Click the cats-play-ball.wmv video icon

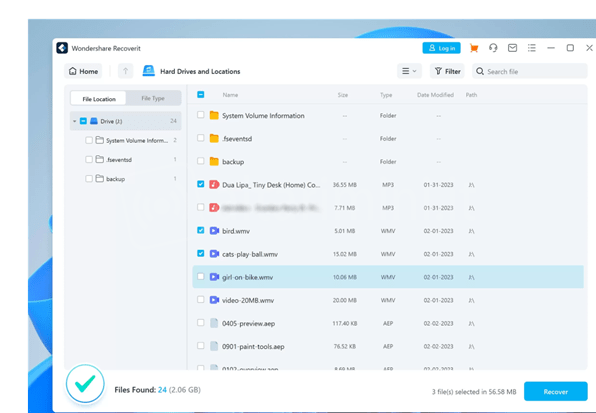pyautogui.click(x=214, y=254)
